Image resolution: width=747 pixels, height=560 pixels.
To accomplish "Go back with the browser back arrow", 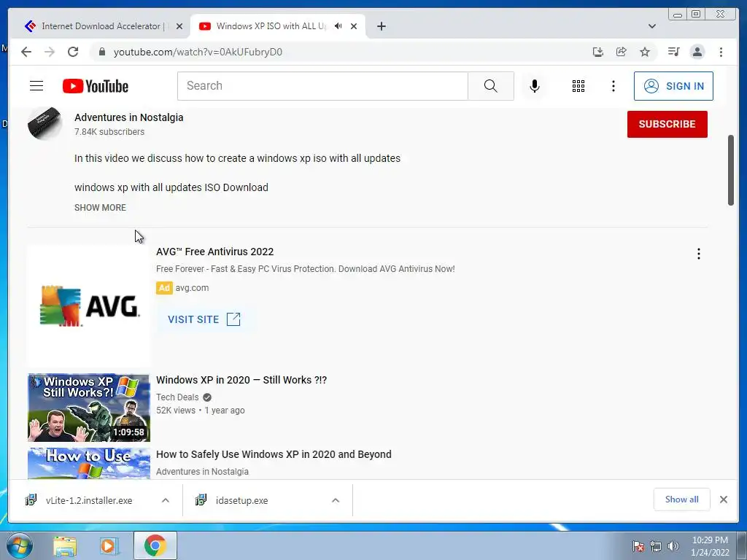I will coord(26,52).
